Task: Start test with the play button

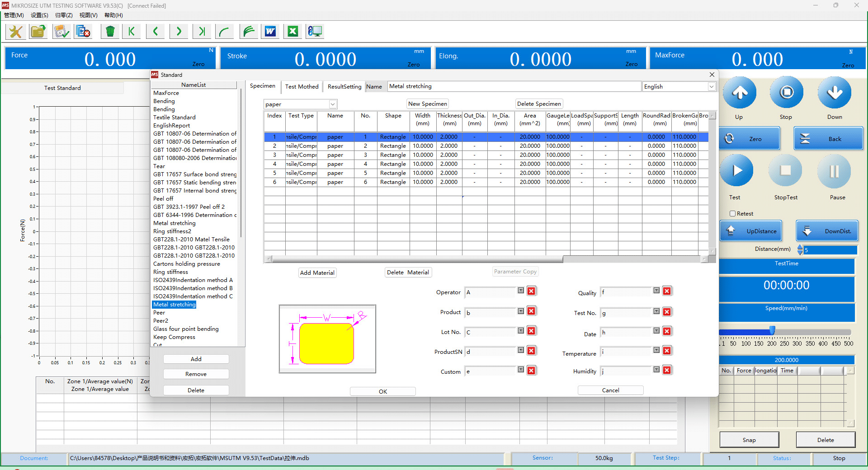Action: point(736,171)
